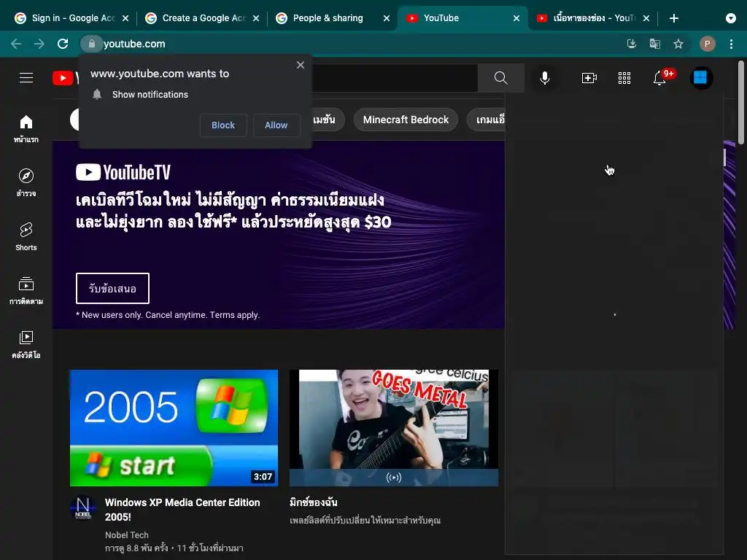Open Chrome three-dot menu
Image resolution: width=747 pixels, height=560 pixels.
tap(731, 44)
